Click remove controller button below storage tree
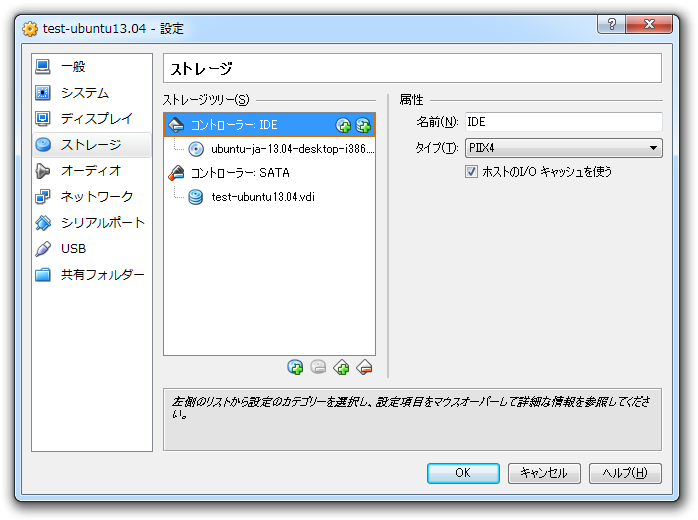This screenshot has height=520, width=698. 365,367
